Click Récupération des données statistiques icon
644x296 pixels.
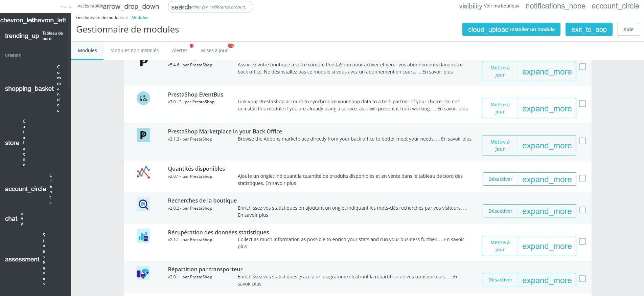click(143, 236)
